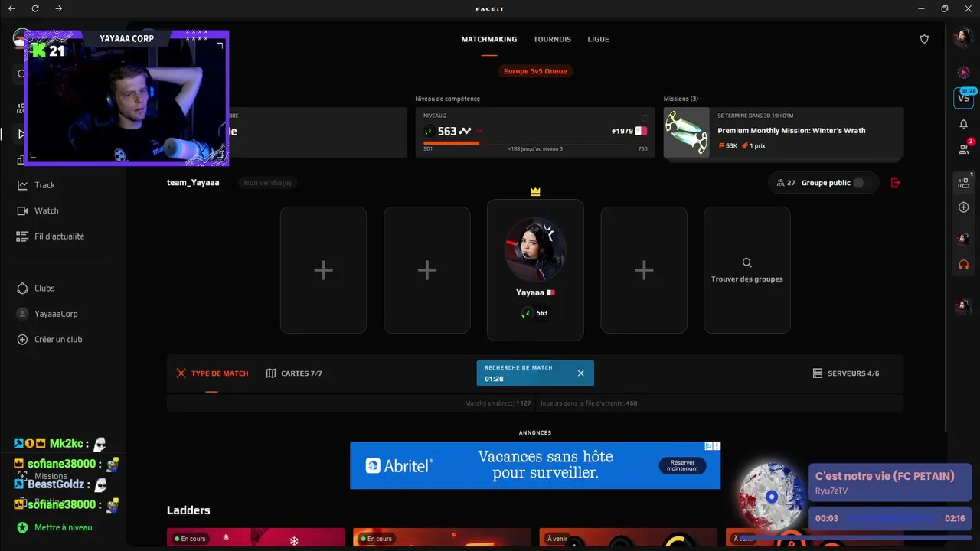980x551 pixels.
Task: Click the red play icon in right bar
Action: (x=963, y=72)
